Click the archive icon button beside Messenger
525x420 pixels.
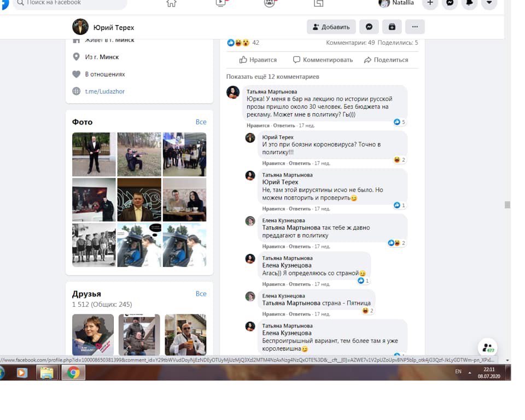pos(392,27)
